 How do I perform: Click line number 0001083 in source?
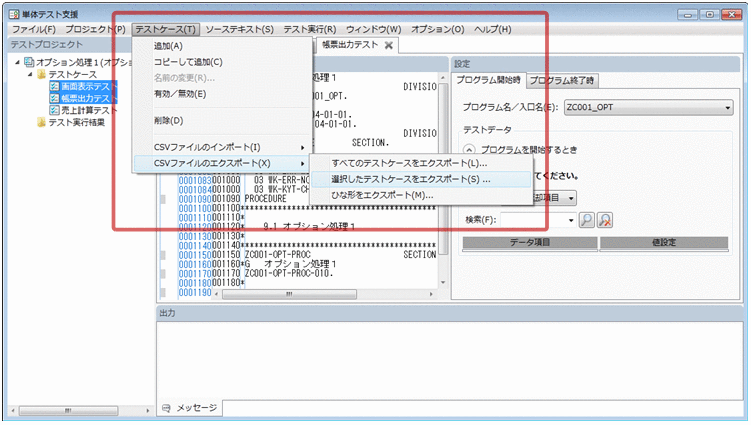(x=194, y=180)
